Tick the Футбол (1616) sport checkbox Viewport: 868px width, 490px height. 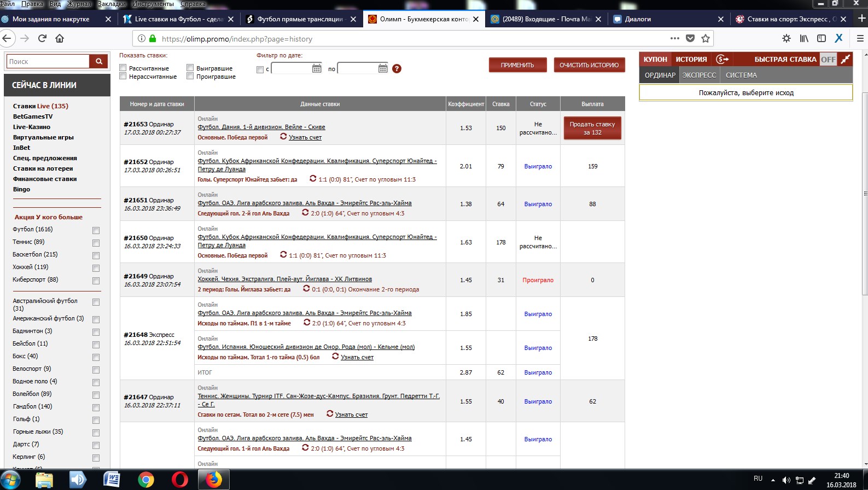tap(96, 230)
